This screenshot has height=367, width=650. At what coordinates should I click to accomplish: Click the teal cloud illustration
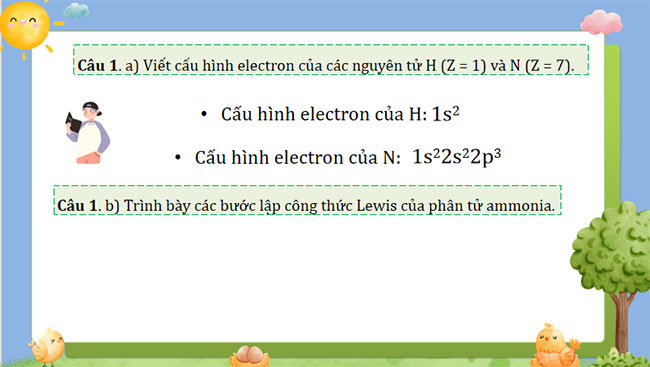(x=76, y=10)
